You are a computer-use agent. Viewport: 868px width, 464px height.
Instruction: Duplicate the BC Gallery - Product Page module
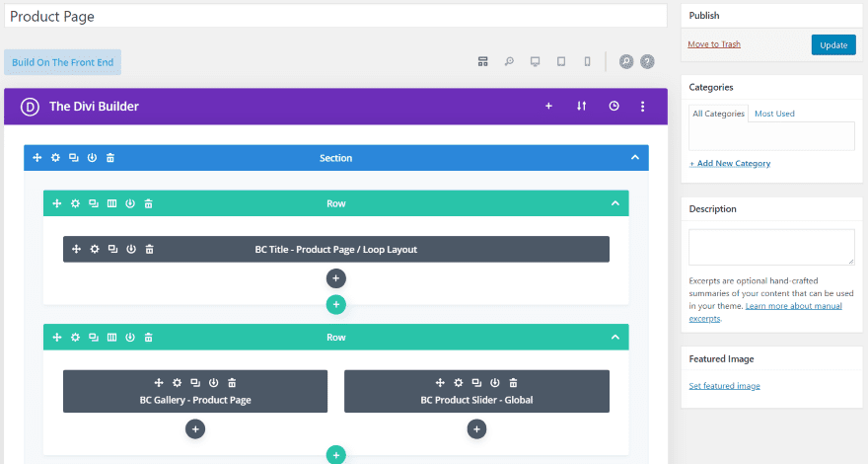point(195,382)
